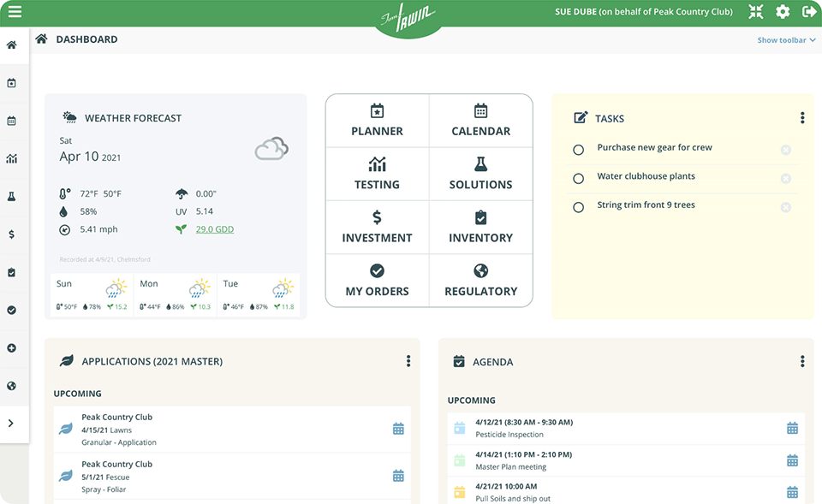Click the tasks edit icon next to TASKS
The width and height of the screenshot is (822, 504).
581,118
